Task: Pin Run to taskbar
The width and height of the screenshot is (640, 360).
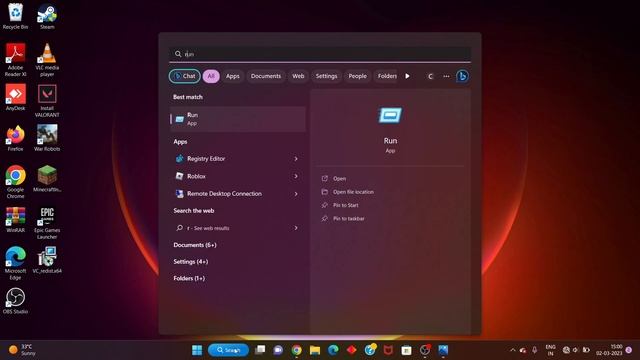Action: tap(349, 219)
